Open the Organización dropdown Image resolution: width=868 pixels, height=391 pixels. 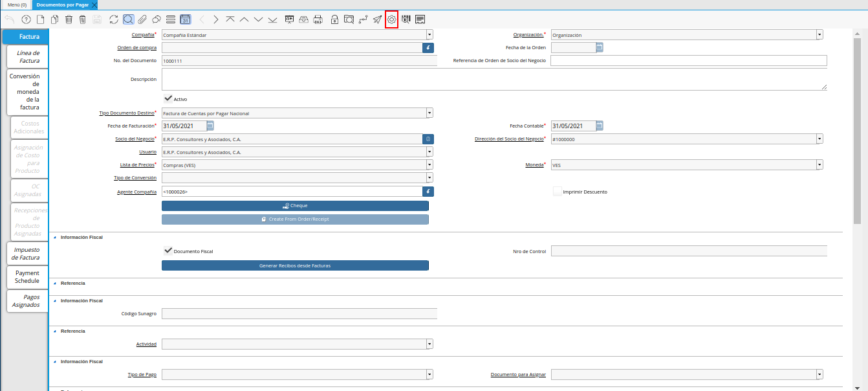[819, 34]
